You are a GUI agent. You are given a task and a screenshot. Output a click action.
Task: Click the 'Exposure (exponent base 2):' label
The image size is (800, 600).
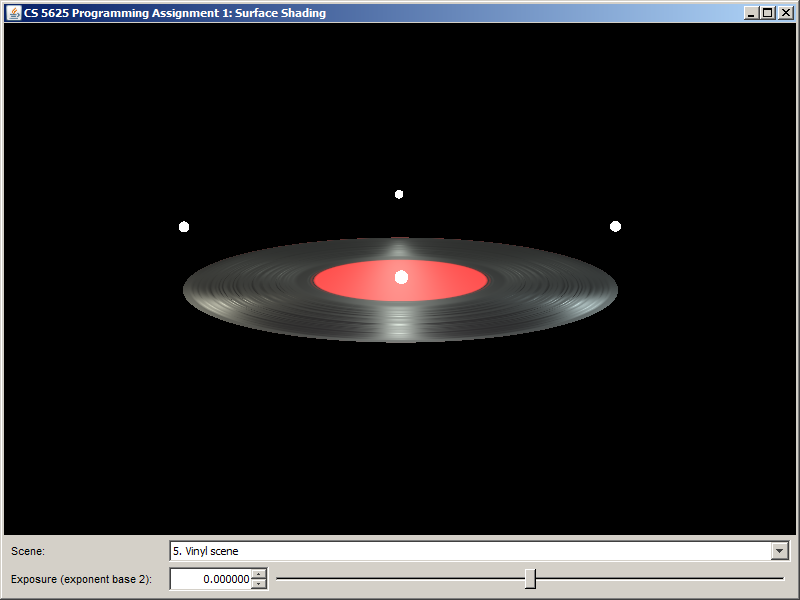point(81,579)
